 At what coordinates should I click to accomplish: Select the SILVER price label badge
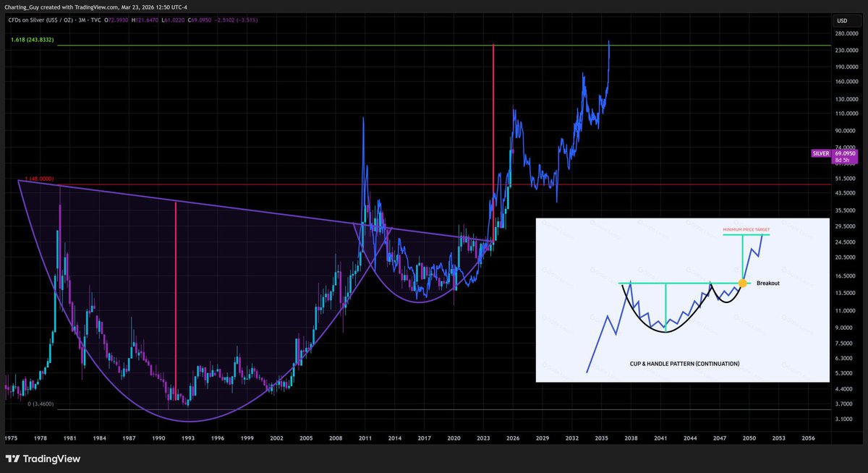[x=820, y=153]
